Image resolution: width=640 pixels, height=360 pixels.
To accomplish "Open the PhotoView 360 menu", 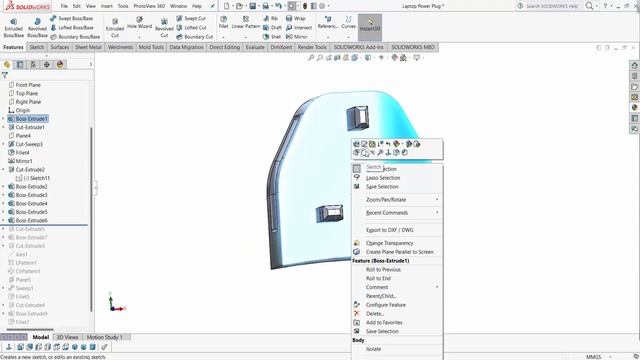I will [x=149, y=6].
